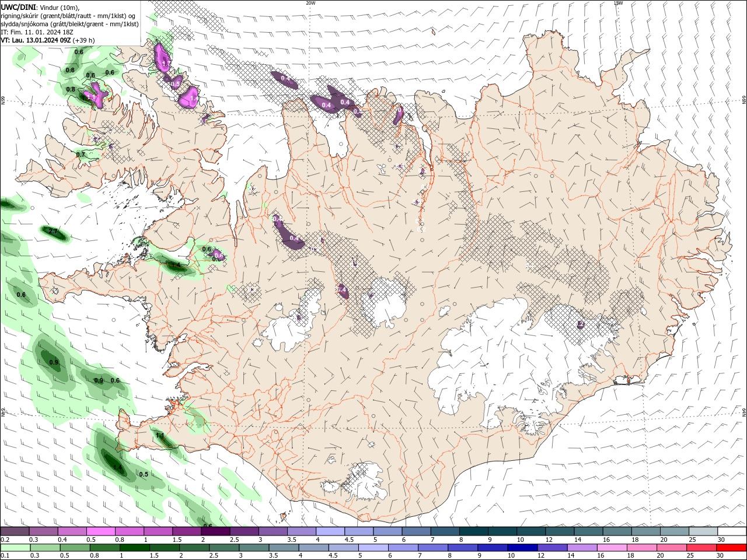Select the deep navy rain swatch between 10 and 12
This screenshot has height=560, width=747.
521,548
